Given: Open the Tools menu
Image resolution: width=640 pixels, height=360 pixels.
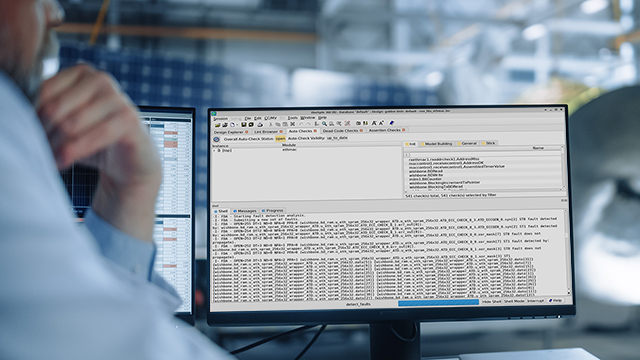Looking at the screenshot, I should 293,118.
